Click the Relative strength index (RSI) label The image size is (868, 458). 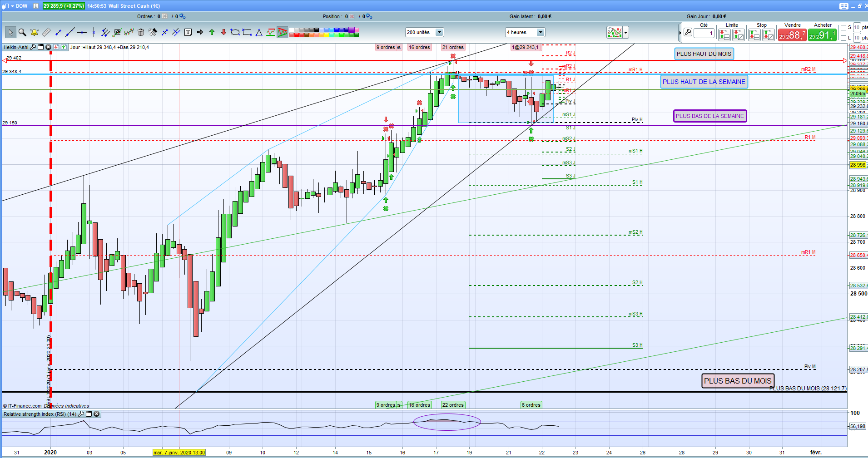(x=40, y=414)
